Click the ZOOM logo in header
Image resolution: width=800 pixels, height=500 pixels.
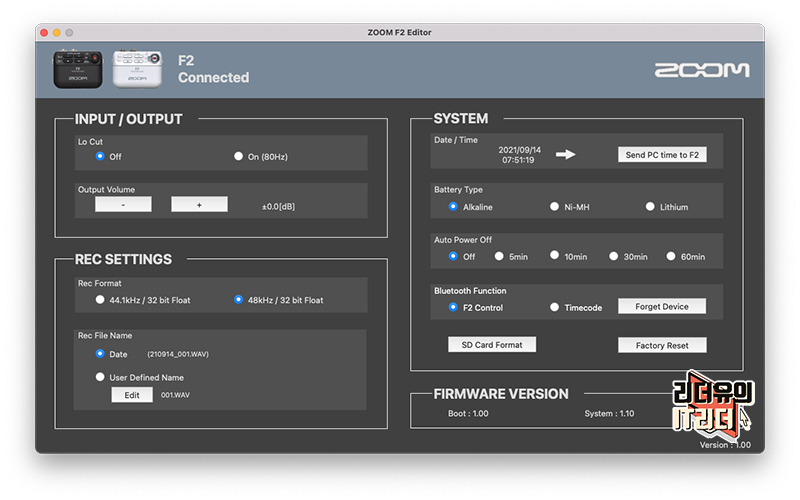(702, 70)
